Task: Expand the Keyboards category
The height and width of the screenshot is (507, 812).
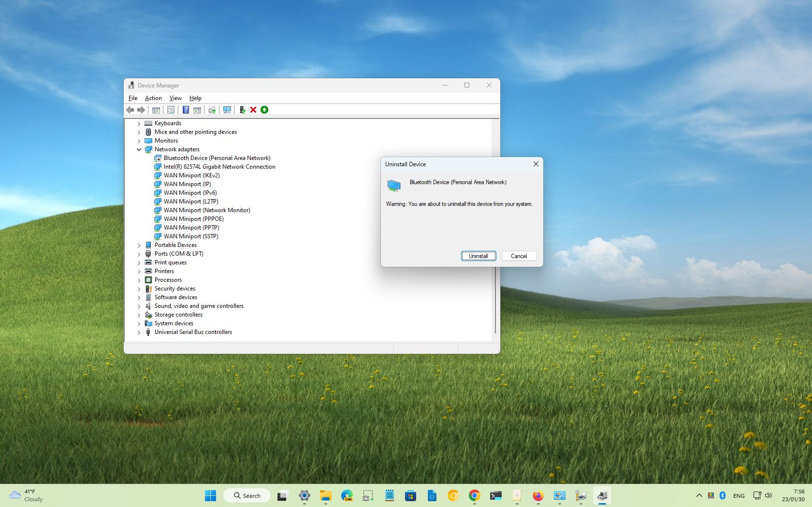Action: [139, 124]
